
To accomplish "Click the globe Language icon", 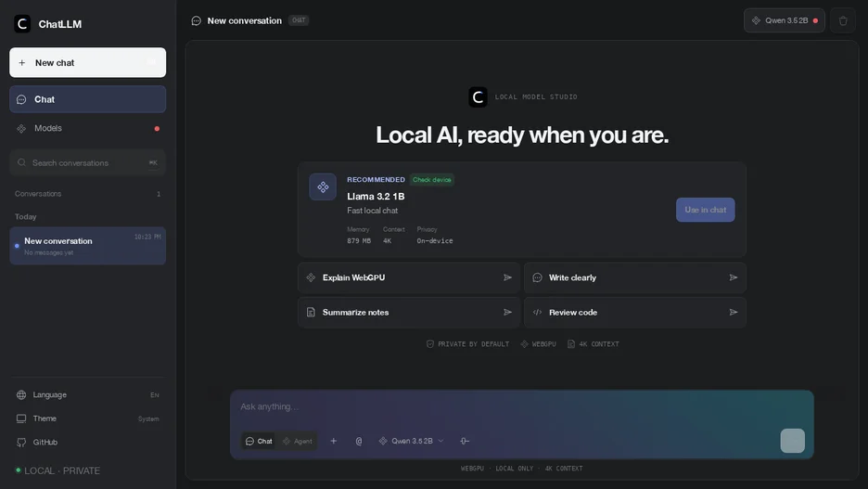I will [x=21, y=395].
